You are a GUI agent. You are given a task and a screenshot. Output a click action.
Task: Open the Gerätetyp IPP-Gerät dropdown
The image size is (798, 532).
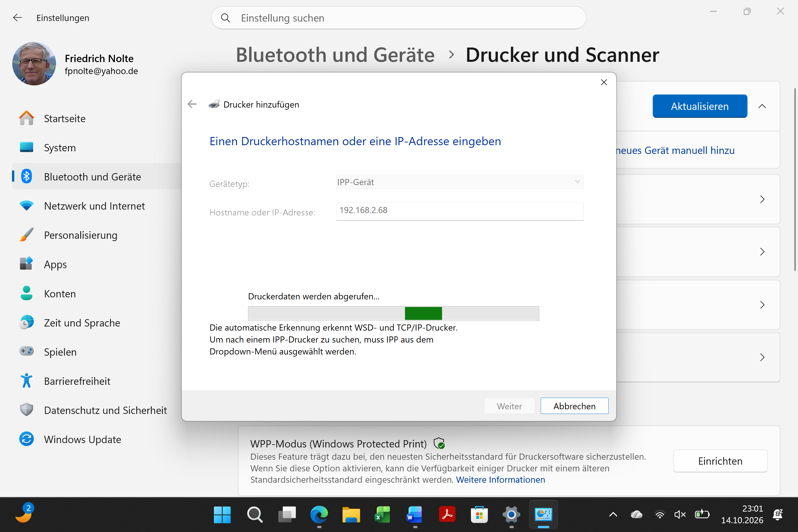point(460,182)
